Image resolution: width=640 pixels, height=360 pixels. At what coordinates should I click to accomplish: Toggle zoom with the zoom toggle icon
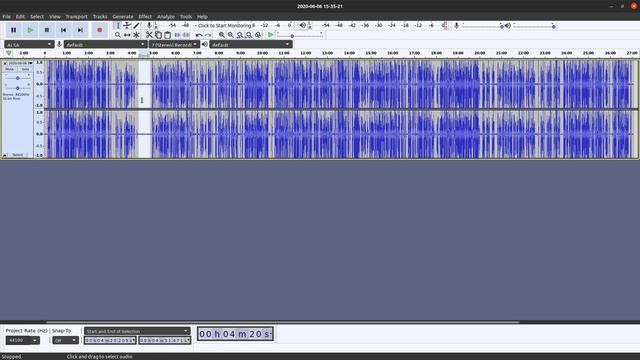pos(258,35)
